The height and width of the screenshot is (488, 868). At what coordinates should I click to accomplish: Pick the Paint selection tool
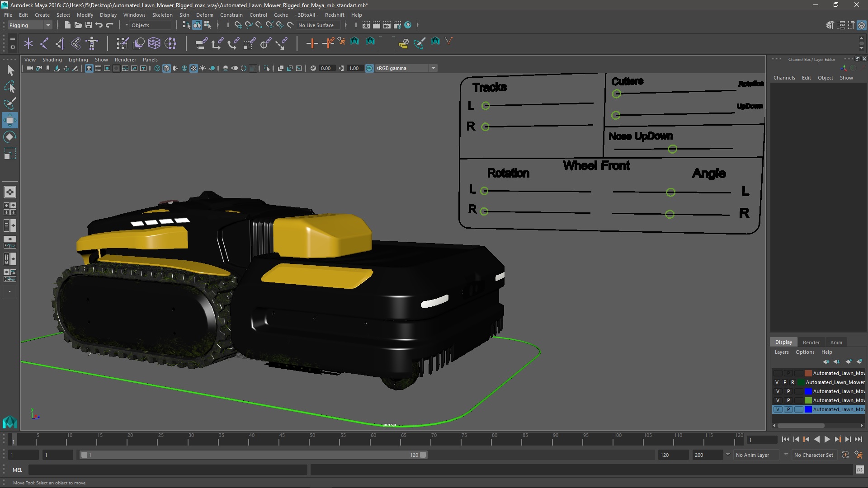[x=10, y=103]
